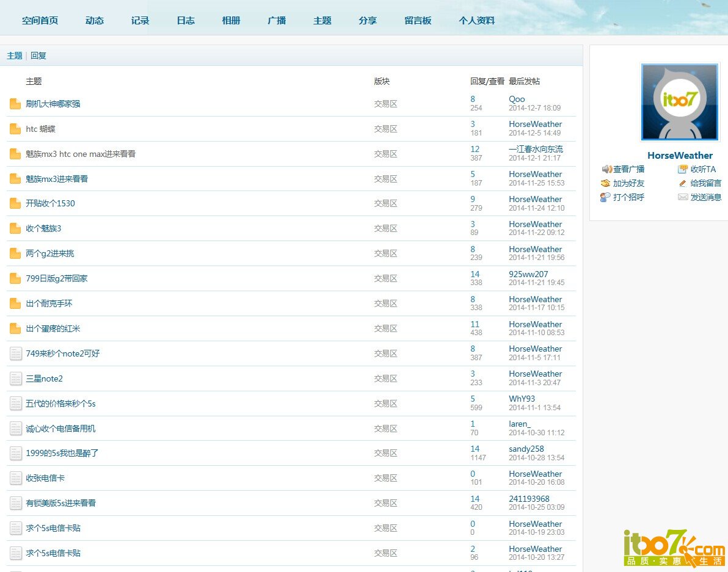Image resolution: width=728 pixels, height=572 pixels.
Task: Open last poster 925ww207
Action: click(x=528, y=274)
